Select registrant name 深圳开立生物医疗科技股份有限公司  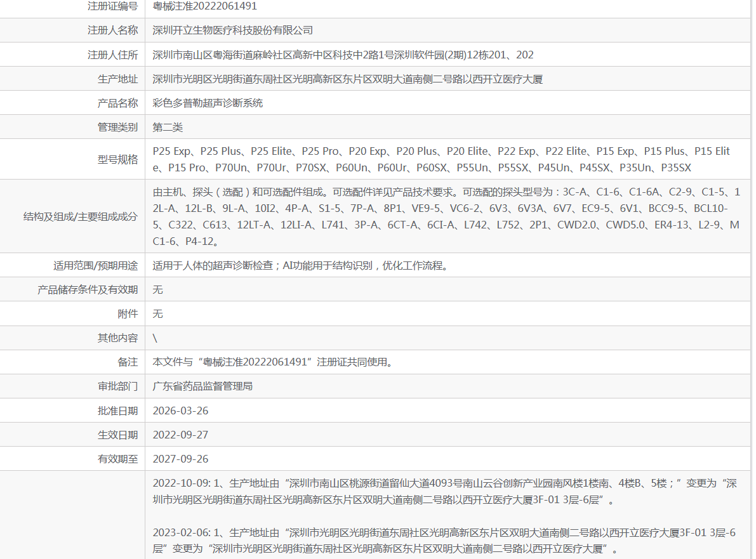[233, 30]
